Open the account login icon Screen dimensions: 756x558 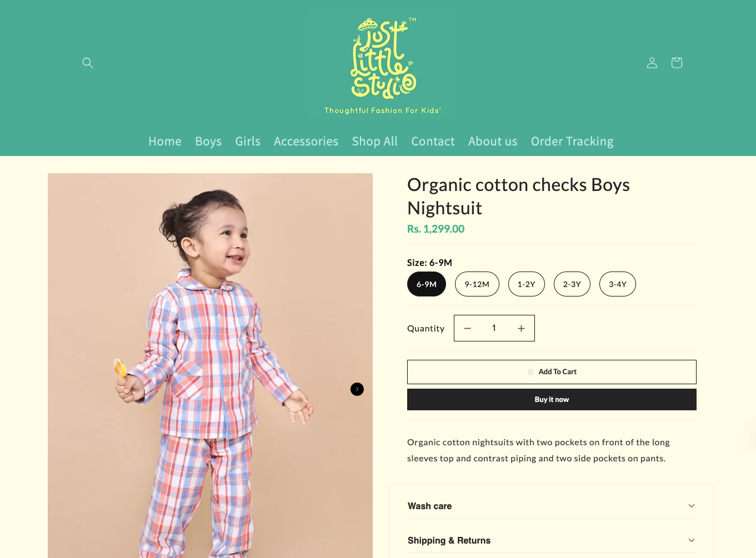pos(652,63)
